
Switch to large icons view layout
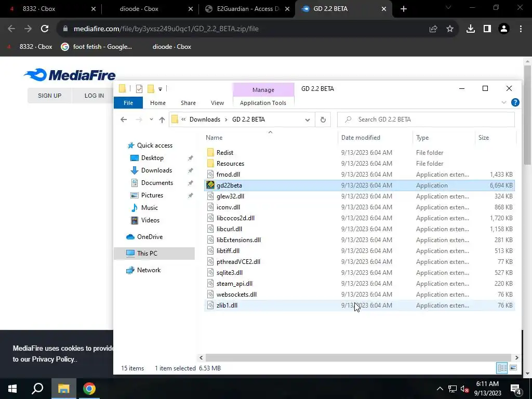pyautogui.click(x=513, y=368)
